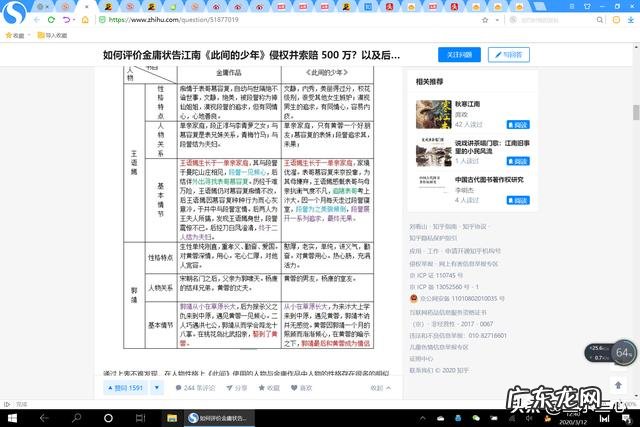Reload the page with the green refresh icon
Viewport: 640px width, 427px height.
[x=51, y=20]
